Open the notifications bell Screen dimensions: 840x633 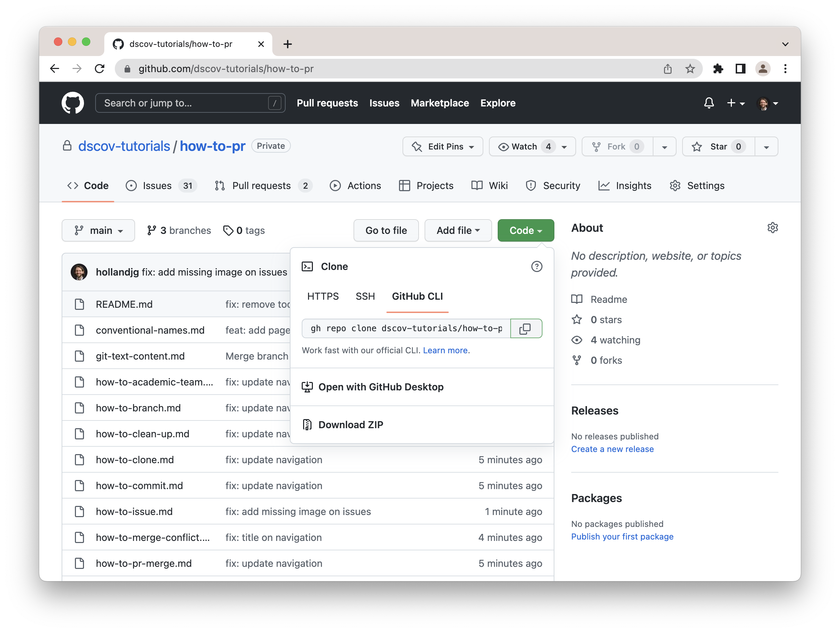pyautogui.click(x=709, y=103)
